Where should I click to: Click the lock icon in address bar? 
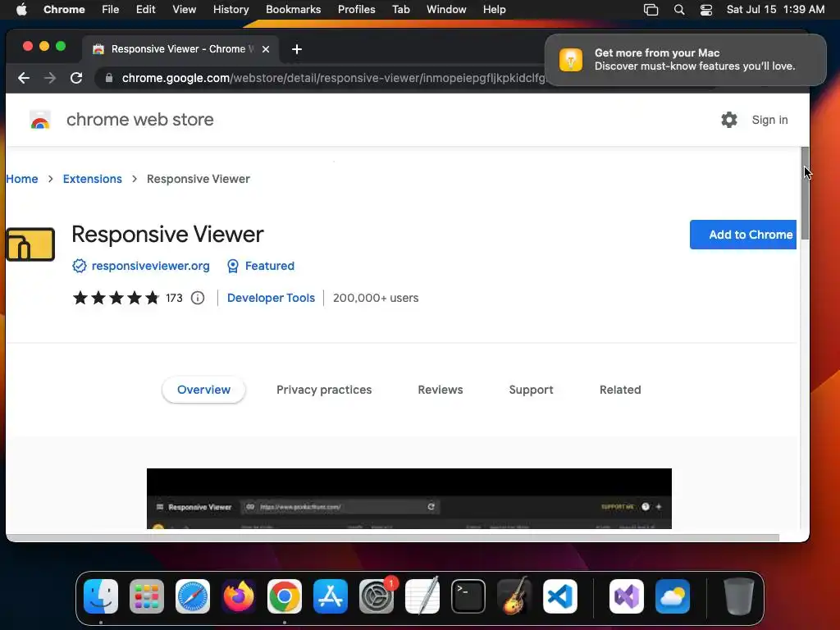coord(109,78)
